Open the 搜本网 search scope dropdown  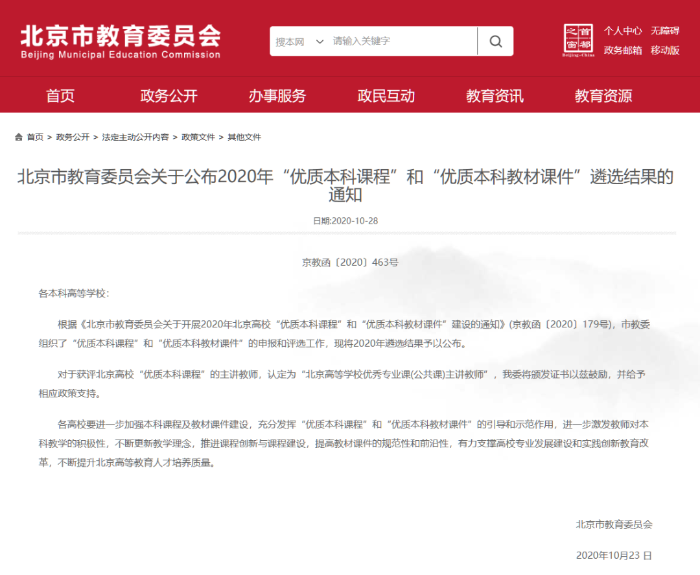pos(299,42)
